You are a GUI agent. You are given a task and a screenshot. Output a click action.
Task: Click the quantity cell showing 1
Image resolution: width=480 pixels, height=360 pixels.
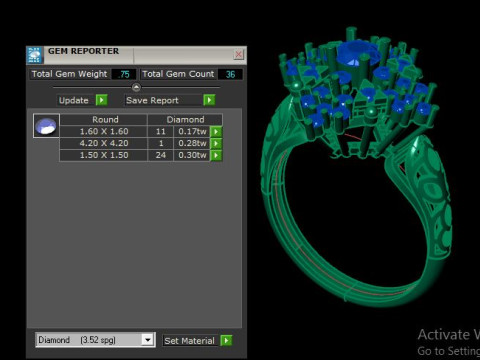coord(161,143)
